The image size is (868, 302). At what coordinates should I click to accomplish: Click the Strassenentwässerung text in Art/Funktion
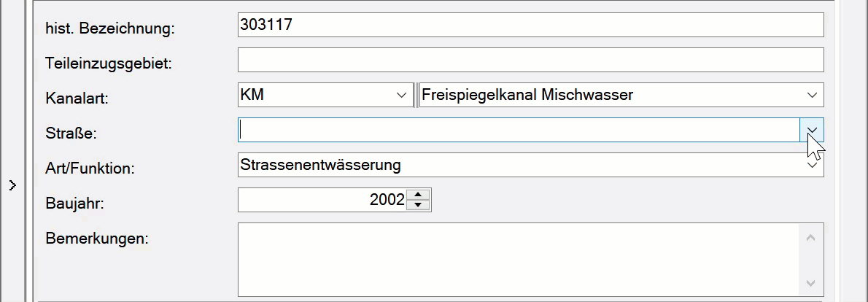321,165
